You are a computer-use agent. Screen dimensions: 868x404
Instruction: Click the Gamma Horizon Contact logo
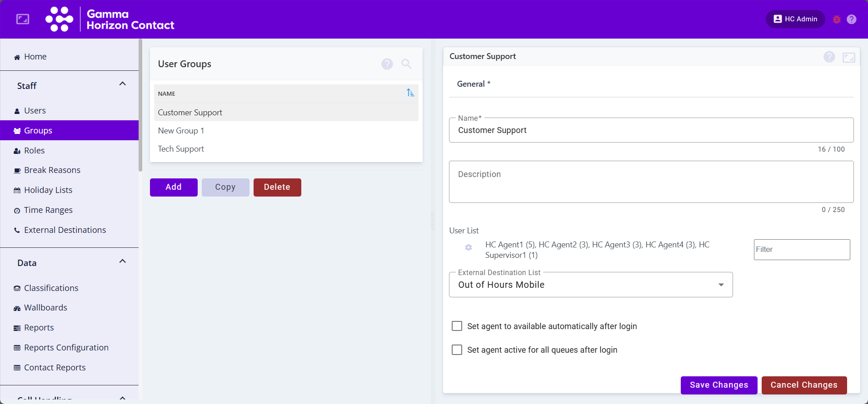pos(110,19)
